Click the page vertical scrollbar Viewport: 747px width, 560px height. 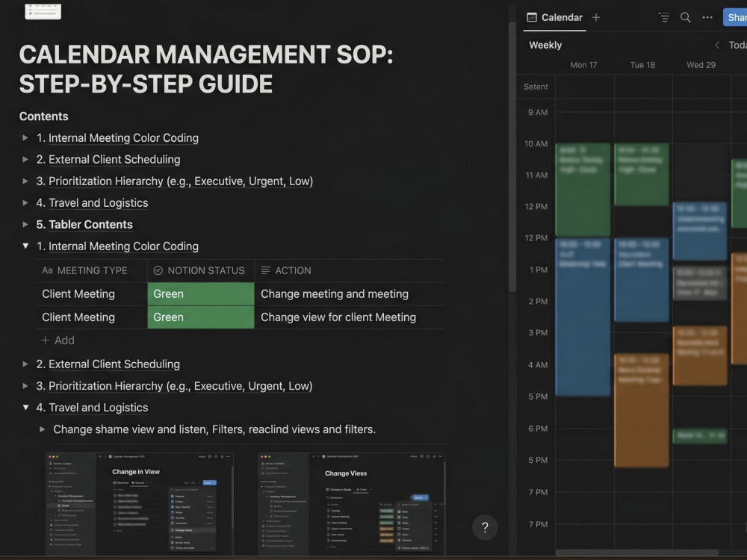click(x=512, y=157)
